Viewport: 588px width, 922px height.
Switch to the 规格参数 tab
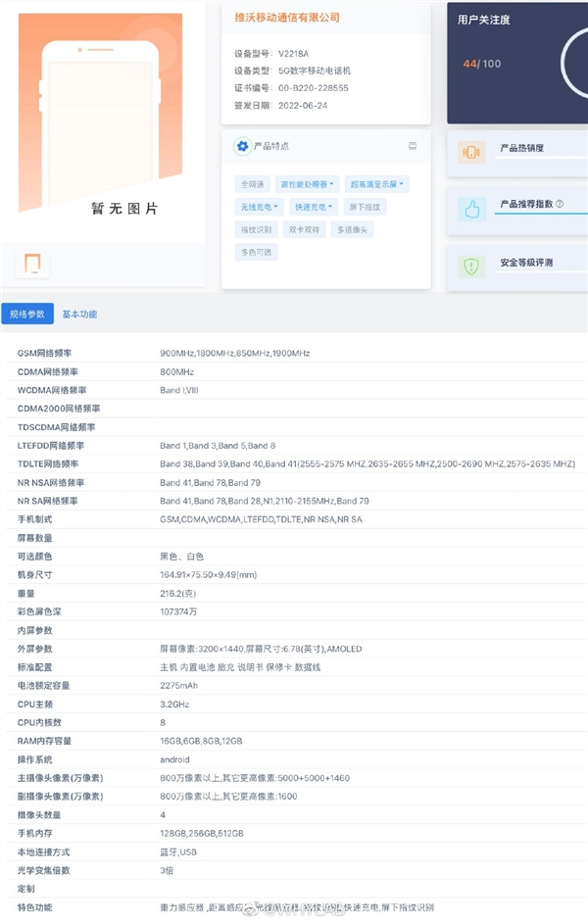(27, 315)
